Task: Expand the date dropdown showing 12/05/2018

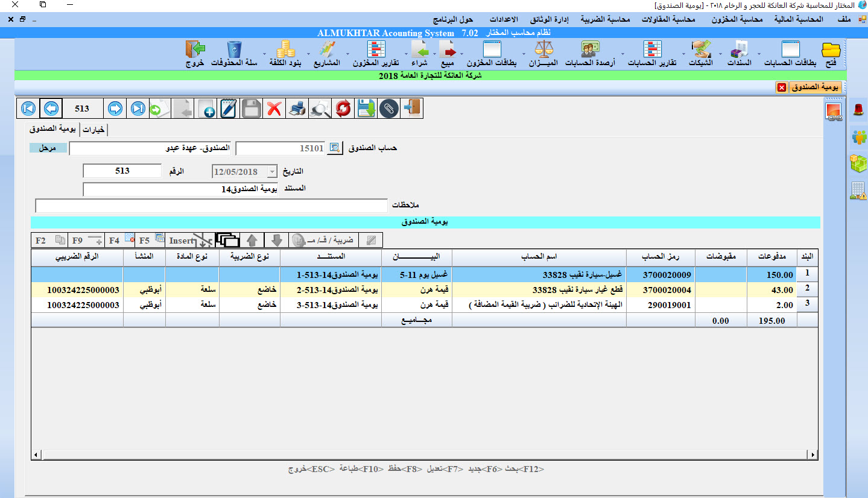Action: tap(271, 171)
